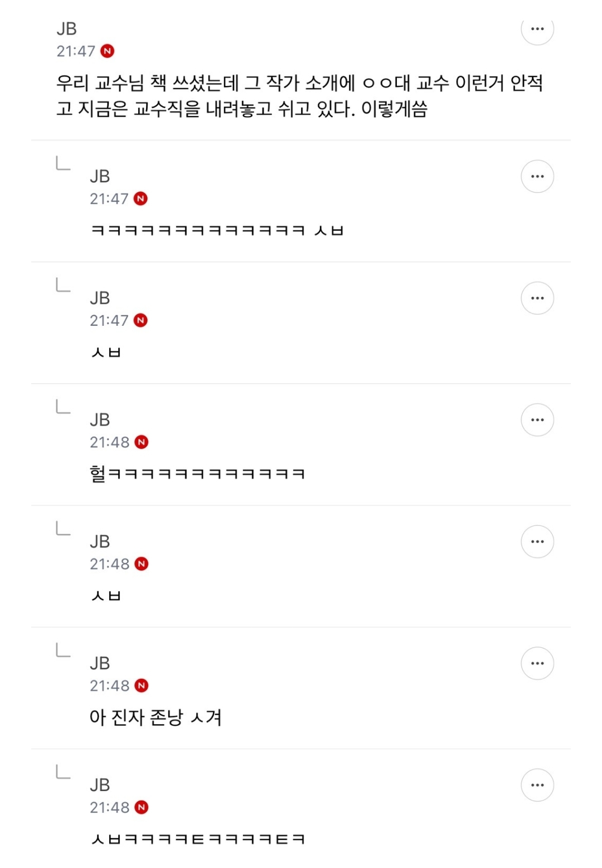The width and height of the screenshot is (602, 868).
Task: Tap the red N badge on the top comment
Action: 108,51
